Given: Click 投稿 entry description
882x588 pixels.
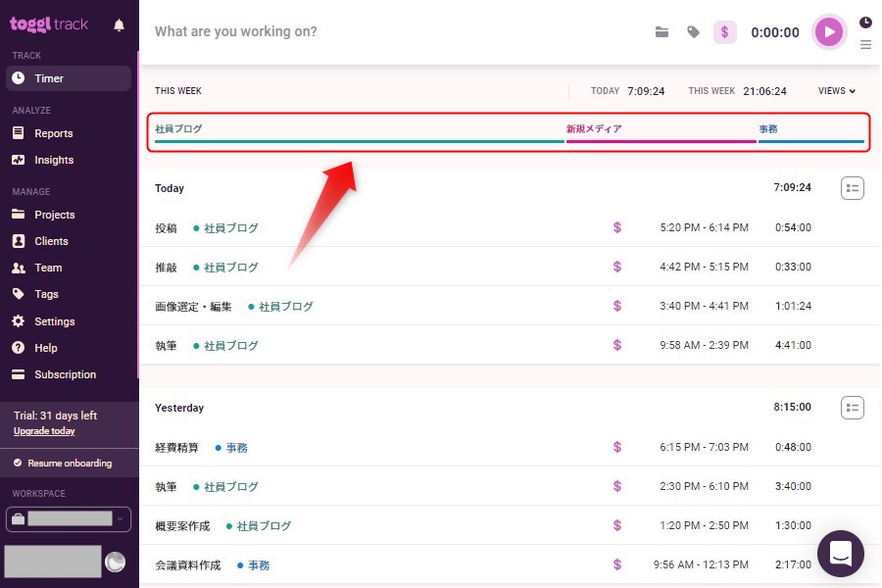Looking at the screenshot, I should coord(166,228).
